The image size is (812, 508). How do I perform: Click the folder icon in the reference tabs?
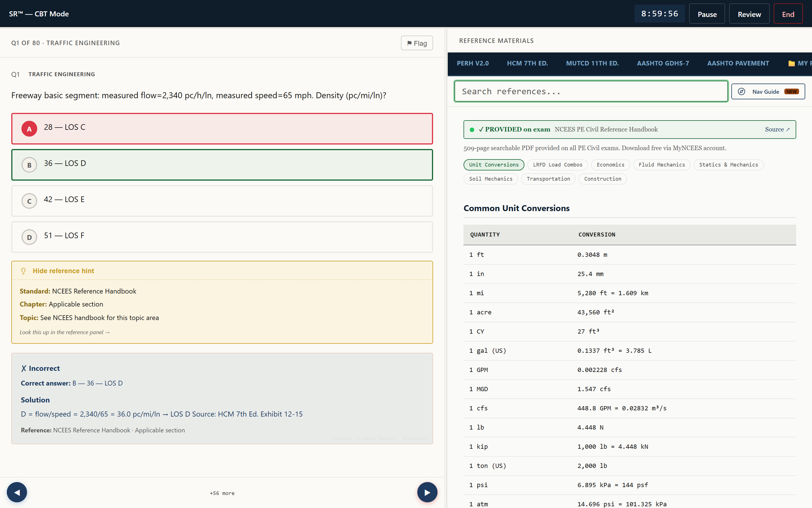(x=791, y=63)
